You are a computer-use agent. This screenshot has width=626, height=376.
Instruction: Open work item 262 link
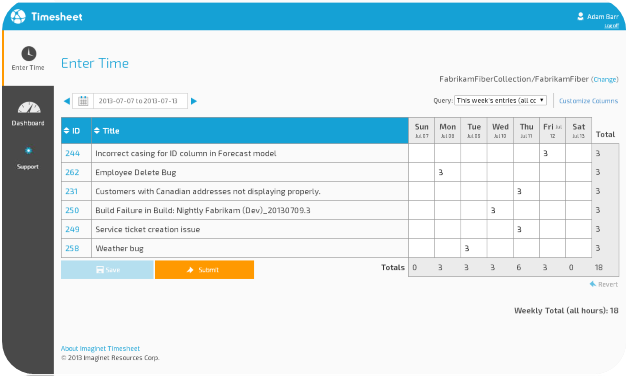click(x=72, y=172)
